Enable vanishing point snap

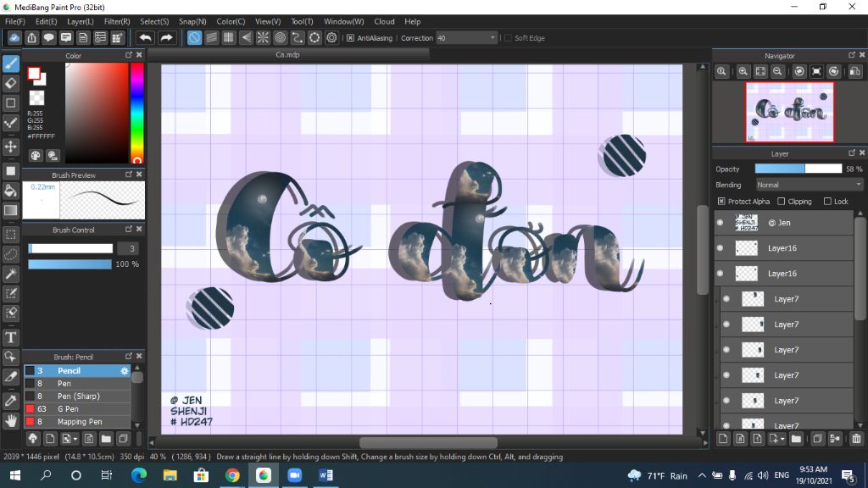(x=246, y=37)
